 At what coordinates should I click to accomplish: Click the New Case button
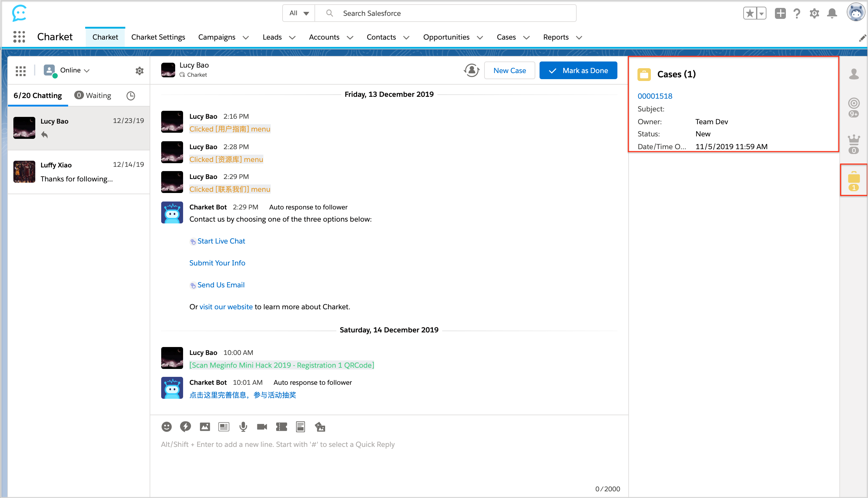(x=509, y=70)
